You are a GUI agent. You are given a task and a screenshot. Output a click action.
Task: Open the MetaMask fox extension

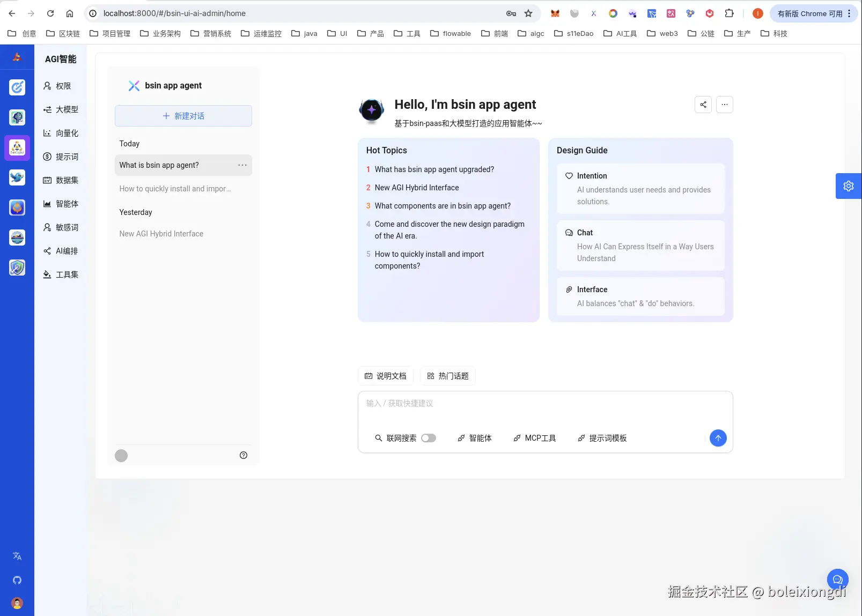555,13
